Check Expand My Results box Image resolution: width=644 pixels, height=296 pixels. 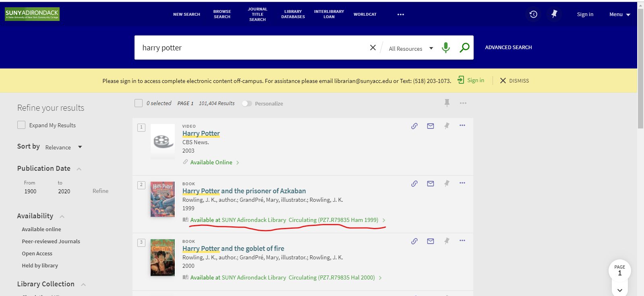coord(21,125)
